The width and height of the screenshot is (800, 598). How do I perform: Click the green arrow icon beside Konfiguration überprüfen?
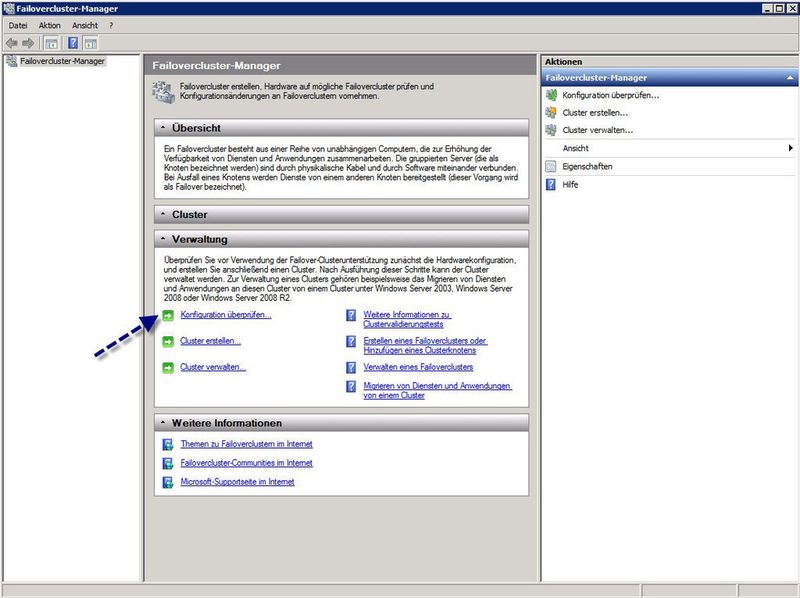[x=168, y=315]
